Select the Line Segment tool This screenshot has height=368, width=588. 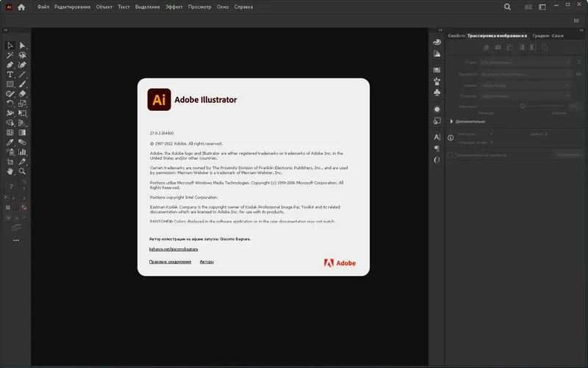(23, 75)
